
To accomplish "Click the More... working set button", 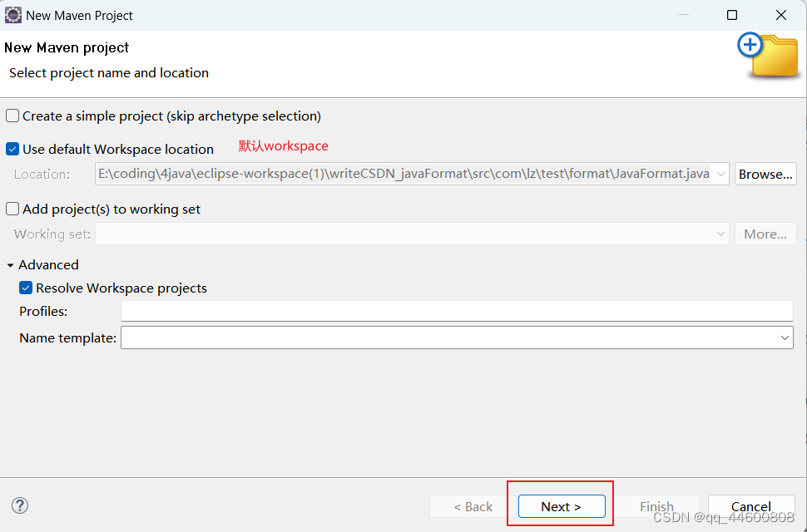I will pyautogui.click(x=765, y=234).
